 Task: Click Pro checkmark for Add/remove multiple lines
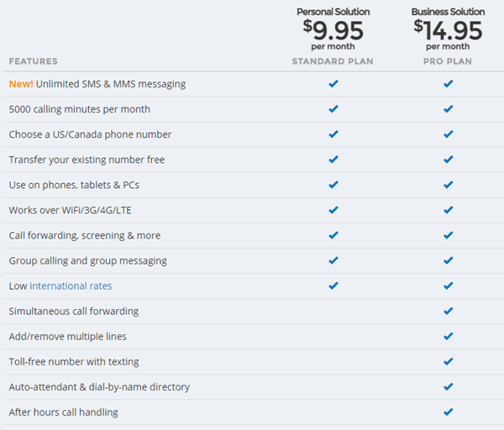(448, 336)
